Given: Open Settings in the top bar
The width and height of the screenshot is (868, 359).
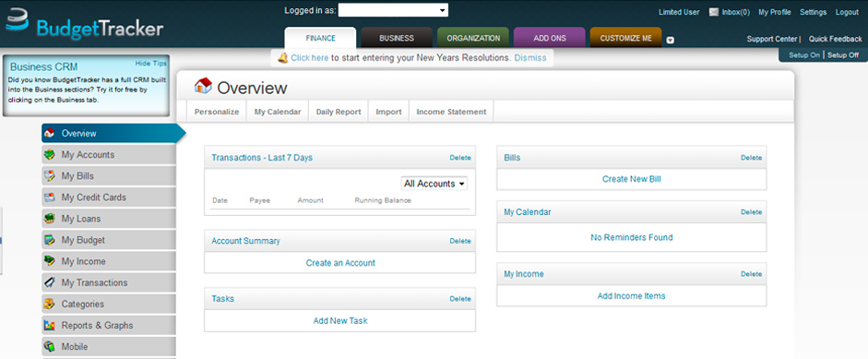Looking at the screenshot, I should click(x=814, y=12).
